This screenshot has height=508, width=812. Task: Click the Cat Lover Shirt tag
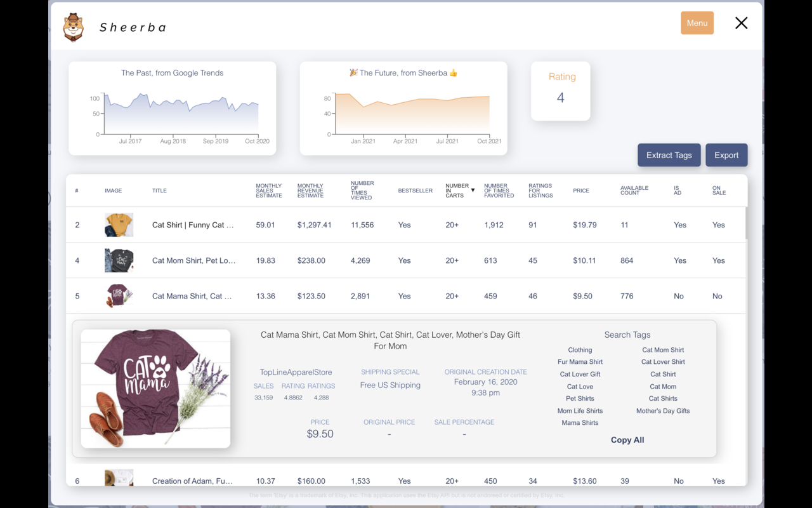coord(663,362)
